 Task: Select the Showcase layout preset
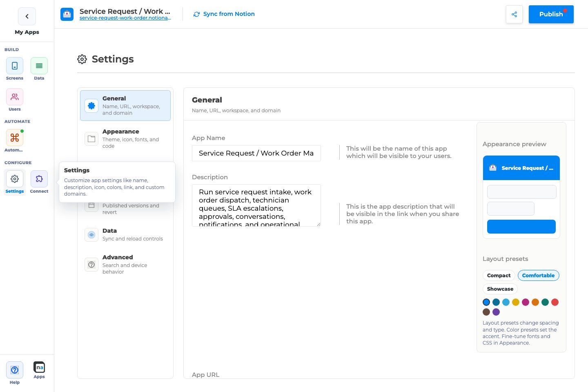500,289
